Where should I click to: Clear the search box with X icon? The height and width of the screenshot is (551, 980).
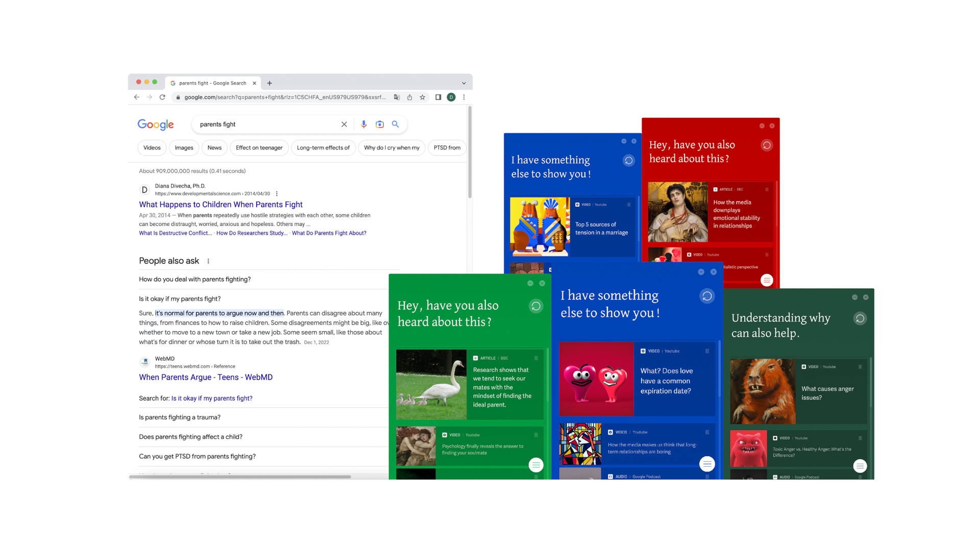[x=344, y=124]
